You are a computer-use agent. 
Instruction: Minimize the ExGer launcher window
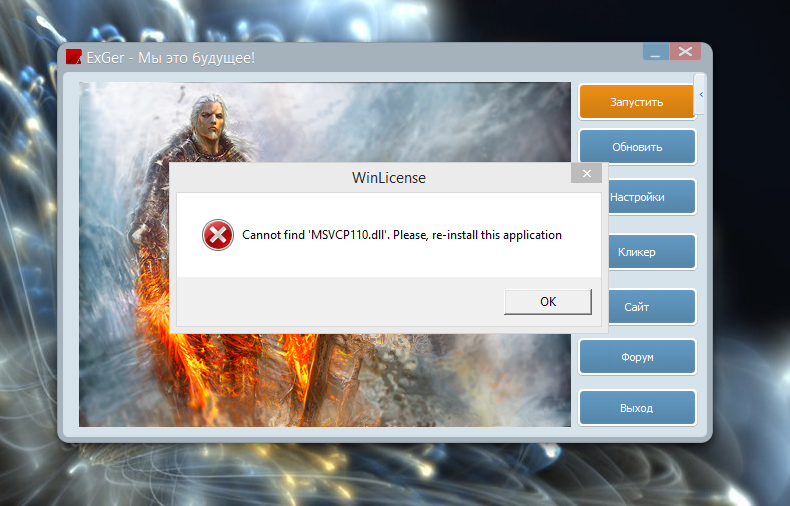pyautogui.click(x=655, y=51)
